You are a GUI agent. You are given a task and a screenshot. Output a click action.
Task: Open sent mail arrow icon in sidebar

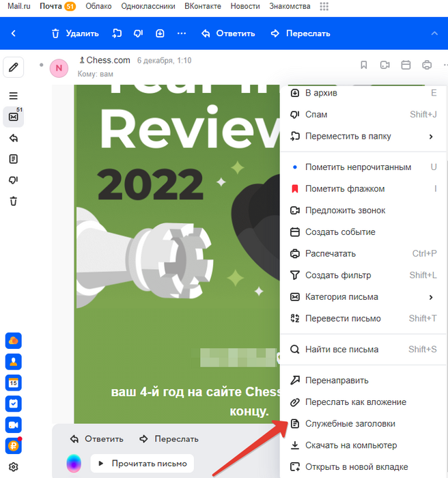click(14, 138)
